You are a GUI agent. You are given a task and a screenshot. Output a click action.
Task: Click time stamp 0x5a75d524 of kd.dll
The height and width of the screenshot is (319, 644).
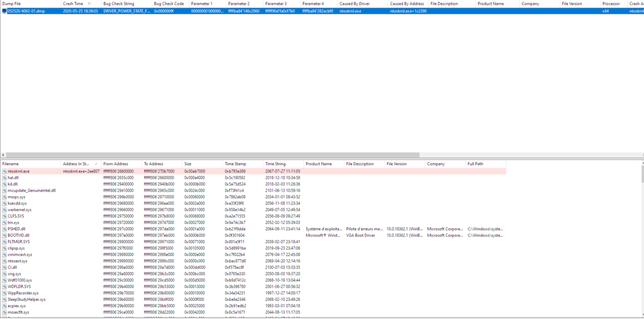pos(235,184)
